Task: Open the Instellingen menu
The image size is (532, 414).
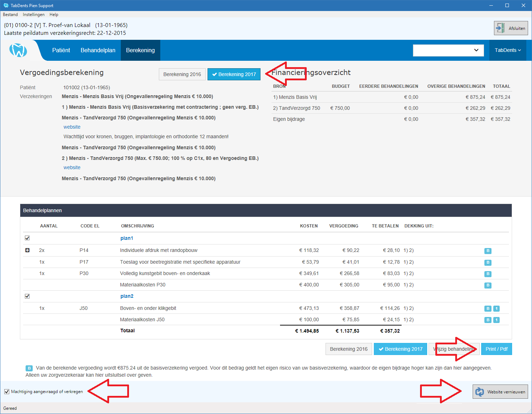Action: pos(34,15)
